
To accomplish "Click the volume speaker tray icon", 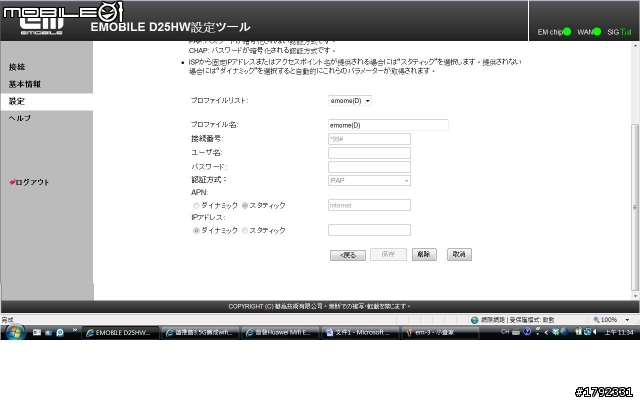I will pyautogui.click(x=595, y=332).
